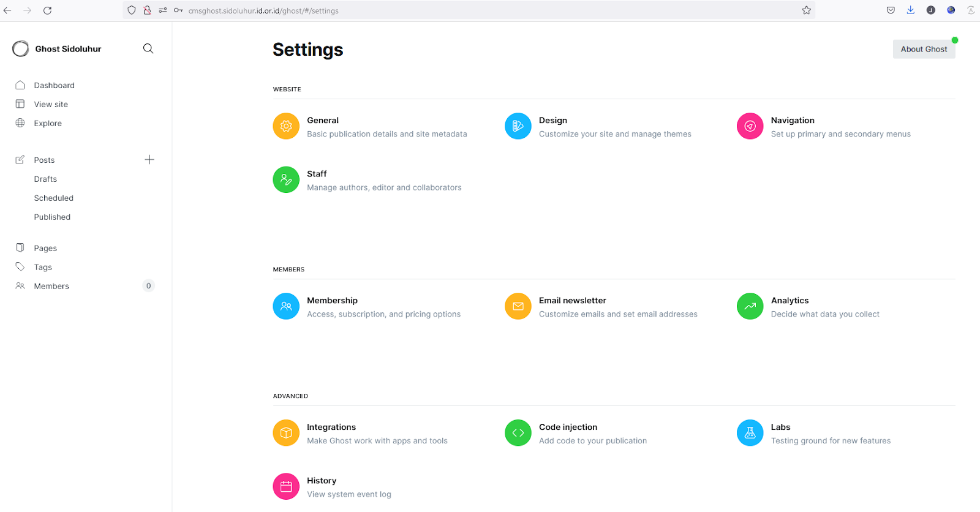Bookmark this page with star icon

point(807,10)
